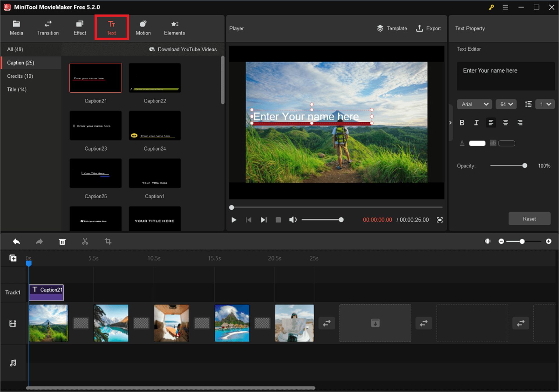Select the Caption22 template thumbnail
The width and height of the screenshot is (559, 392).
click(155, 78)
